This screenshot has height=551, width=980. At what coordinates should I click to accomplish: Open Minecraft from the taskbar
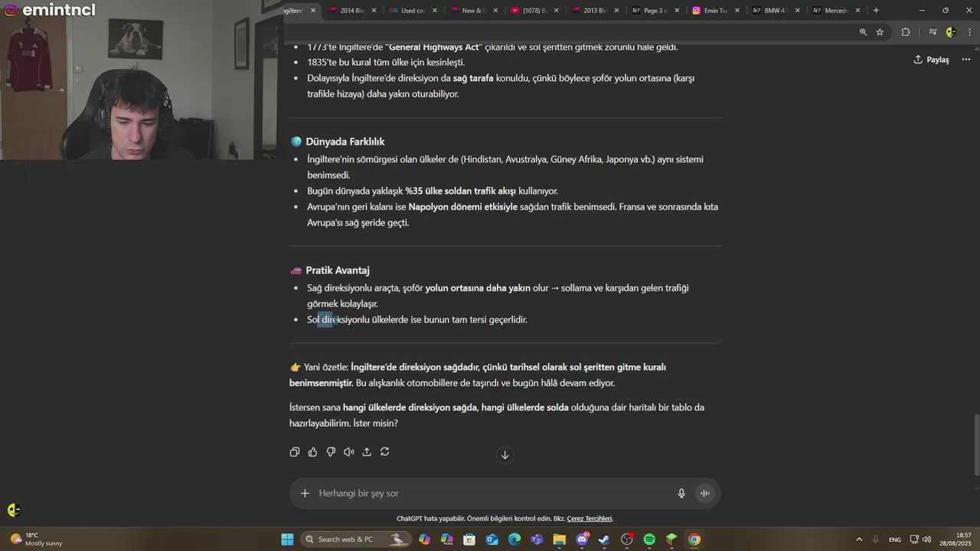(671, 540)
